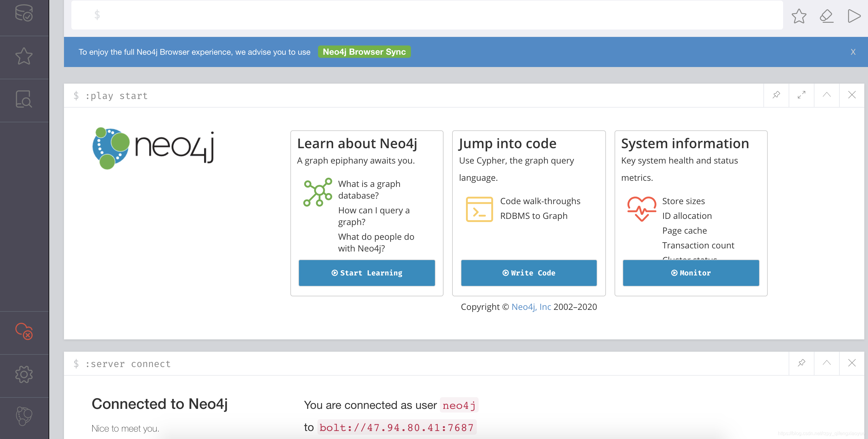Pin the :server connect frame
The height and width of the screenshot is (439, 868).
802,363
